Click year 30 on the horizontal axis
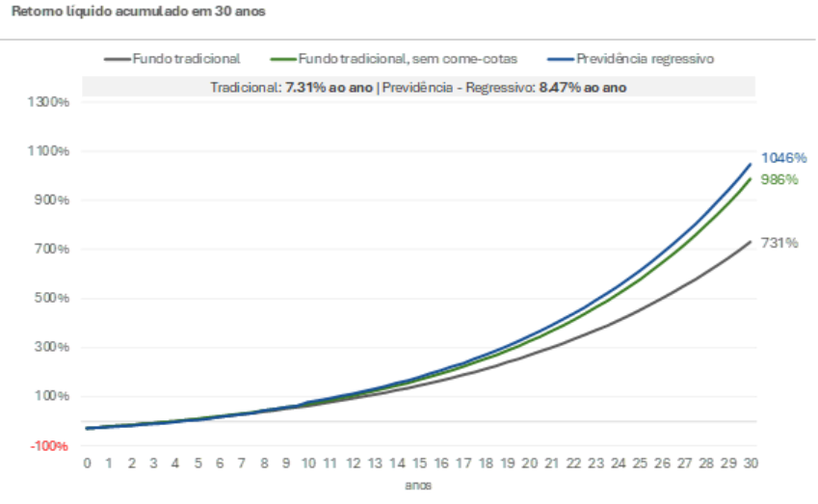The height and width of the screenshot is (504, 818). 751,463
